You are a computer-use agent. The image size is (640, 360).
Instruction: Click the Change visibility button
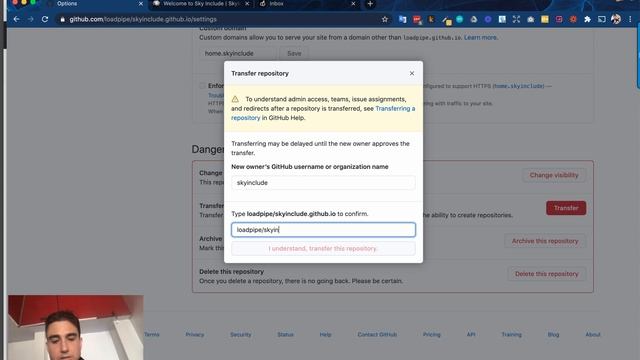tap(554, 175)
